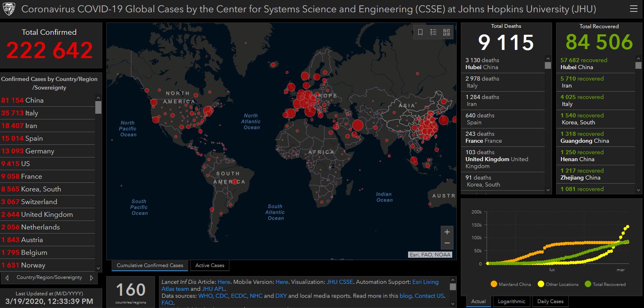Open the map bookmarks icon
Viewport: 644px width, 308px height.
(420, 32)
